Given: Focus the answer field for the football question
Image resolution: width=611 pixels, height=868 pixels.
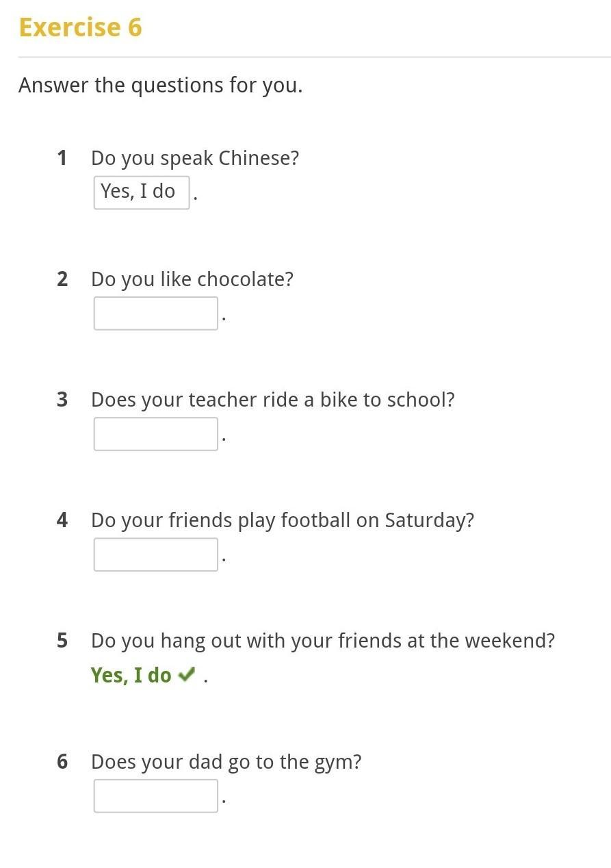Looking at the screenshot, I should click(x=156, y=554).
